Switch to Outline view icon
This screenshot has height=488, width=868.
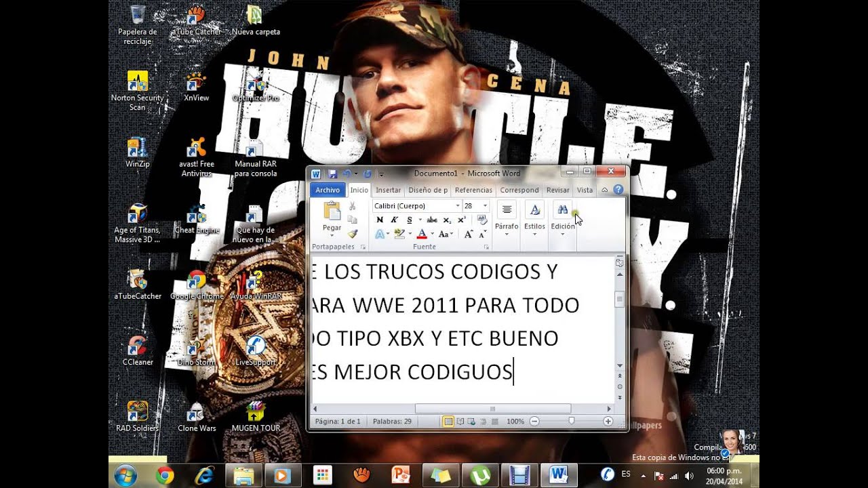484,422
